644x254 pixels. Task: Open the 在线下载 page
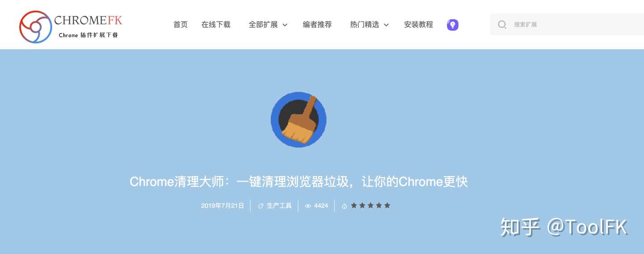pos(216,25)
